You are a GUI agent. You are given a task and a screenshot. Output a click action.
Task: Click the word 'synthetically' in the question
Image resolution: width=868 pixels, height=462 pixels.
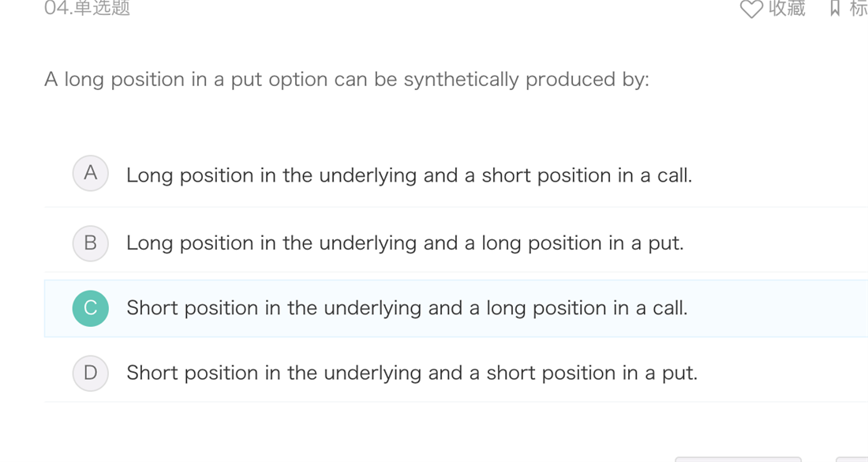(461, 80)
